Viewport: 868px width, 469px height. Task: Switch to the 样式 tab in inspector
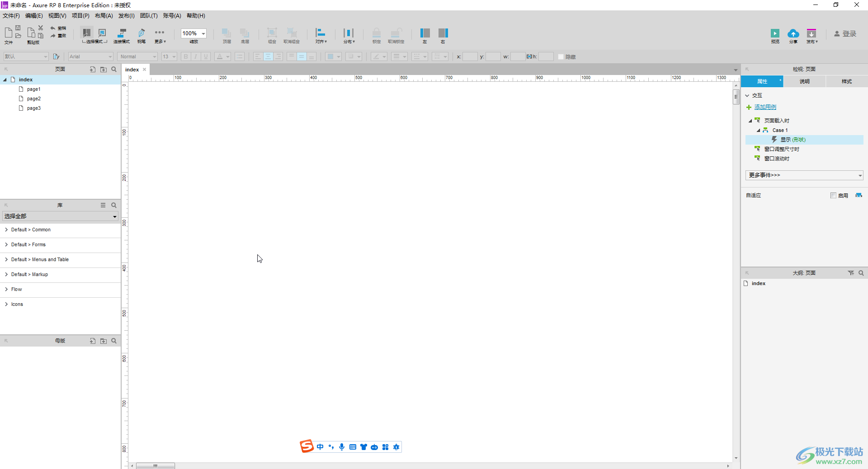coord(846,82)
